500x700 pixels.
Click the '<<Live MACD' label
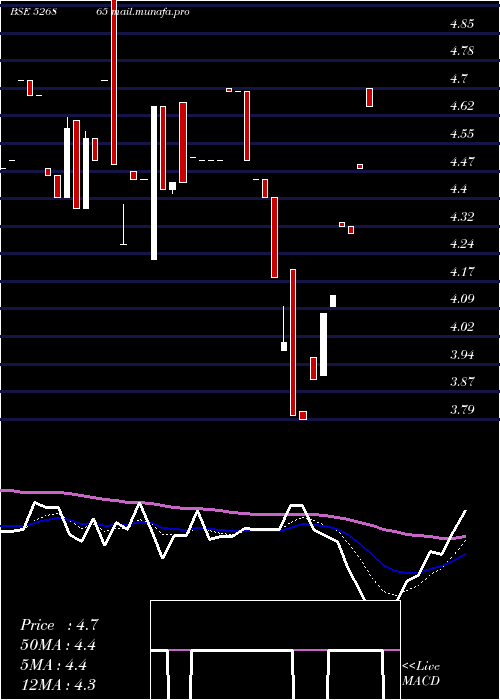coord(421,673)
